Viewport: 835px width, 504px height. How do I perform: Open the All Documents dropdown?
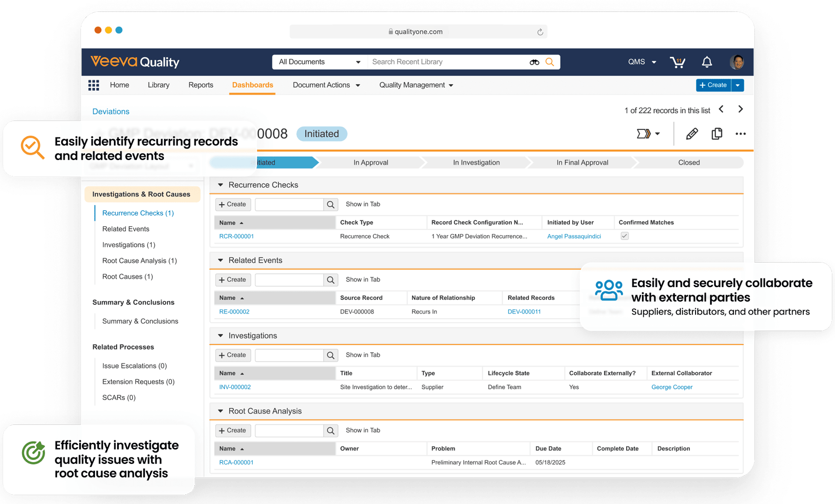[320, 62]
